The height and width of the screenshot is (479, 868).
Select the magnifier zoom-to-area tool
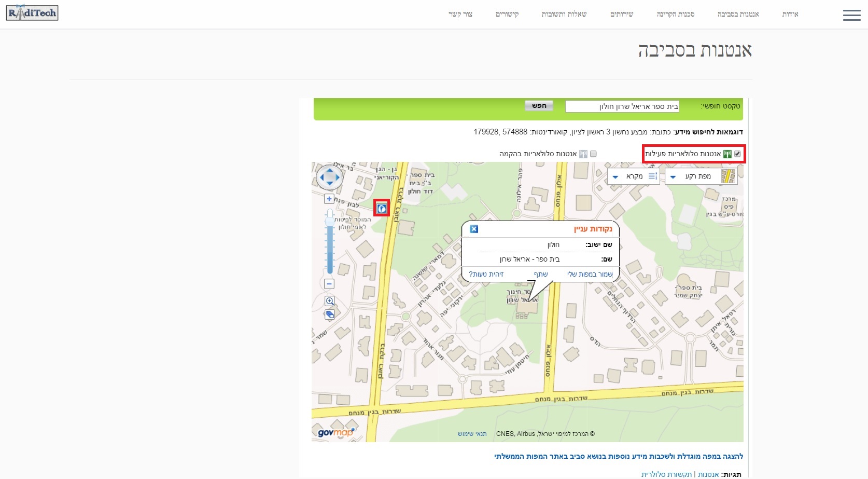(329, 301)
